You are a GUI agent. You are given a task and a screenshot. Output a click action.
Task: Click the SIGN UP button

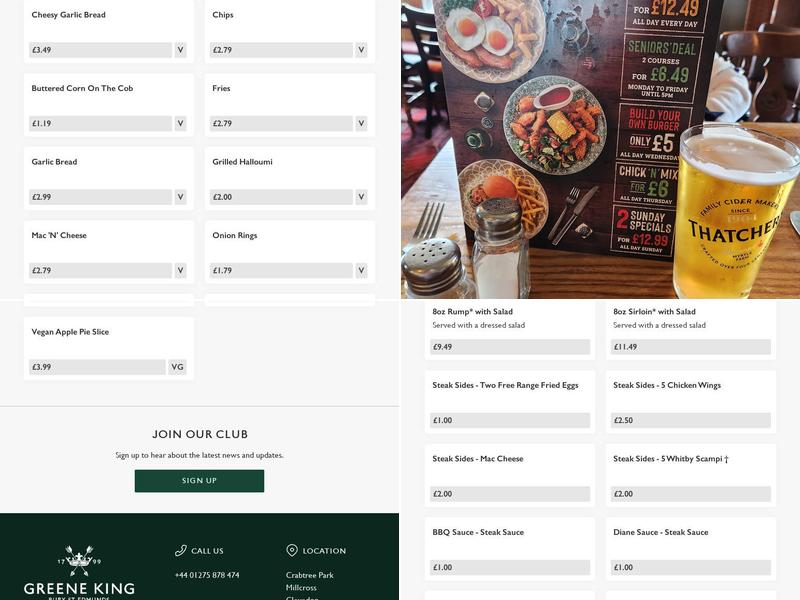(x=199, y=480)
